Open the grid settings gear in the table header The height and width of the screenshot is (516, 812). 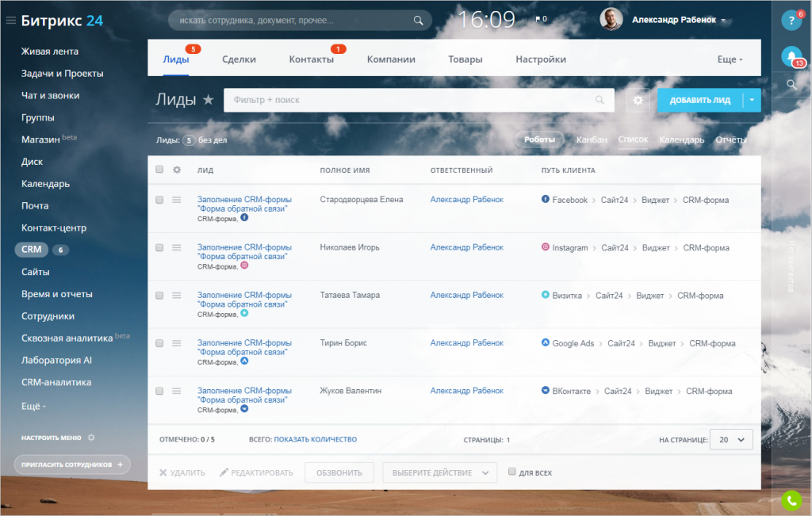pos(177,170)
